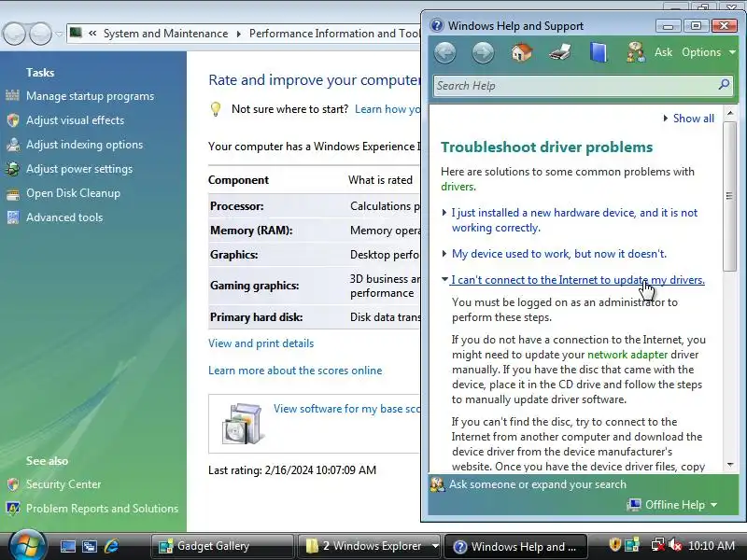Click Help scrollbar up arrow
This screenshot has height=560, width=747.
point(730,113)
